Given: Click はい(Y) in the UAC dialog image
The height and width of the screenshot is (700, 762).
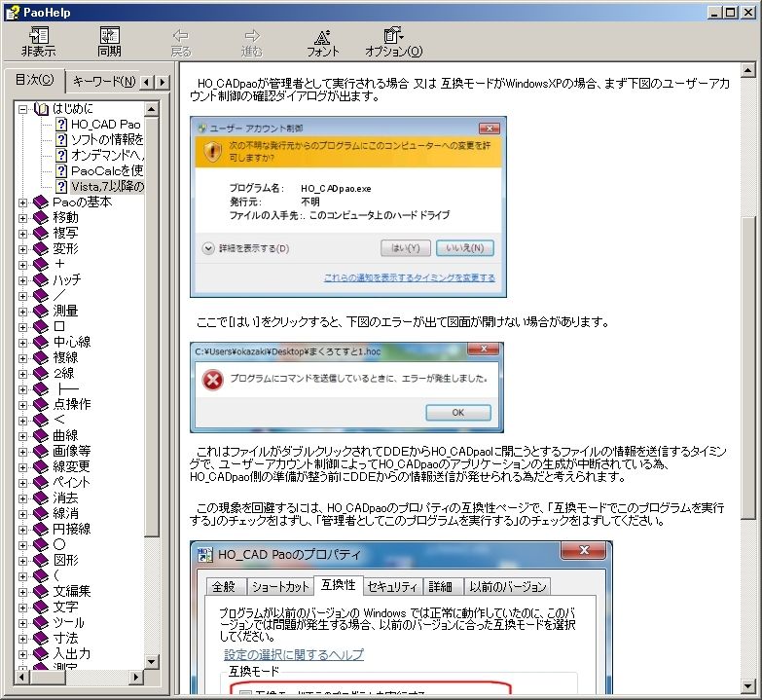Looking at the screenshot, I should [x=405, y=248].
